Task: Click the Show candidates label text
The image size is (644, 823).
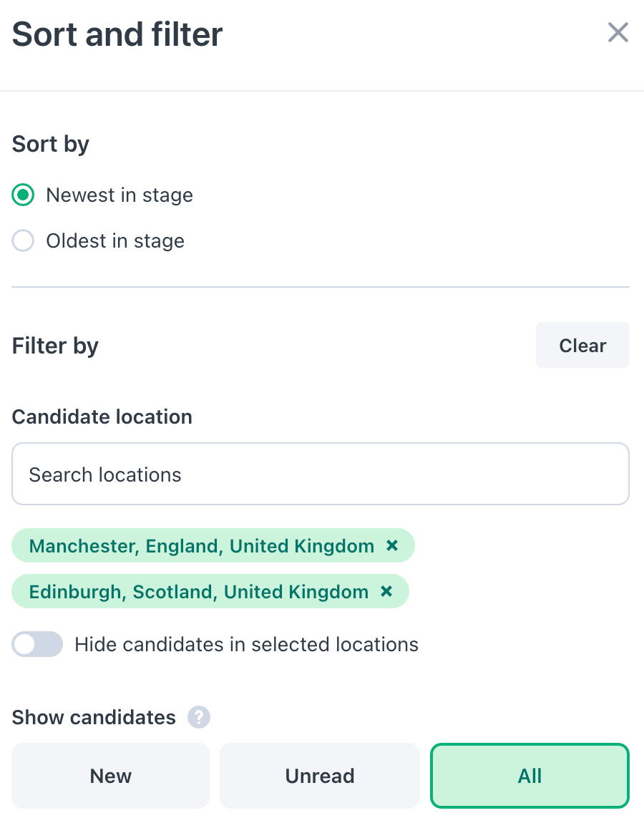Action: 94,717
